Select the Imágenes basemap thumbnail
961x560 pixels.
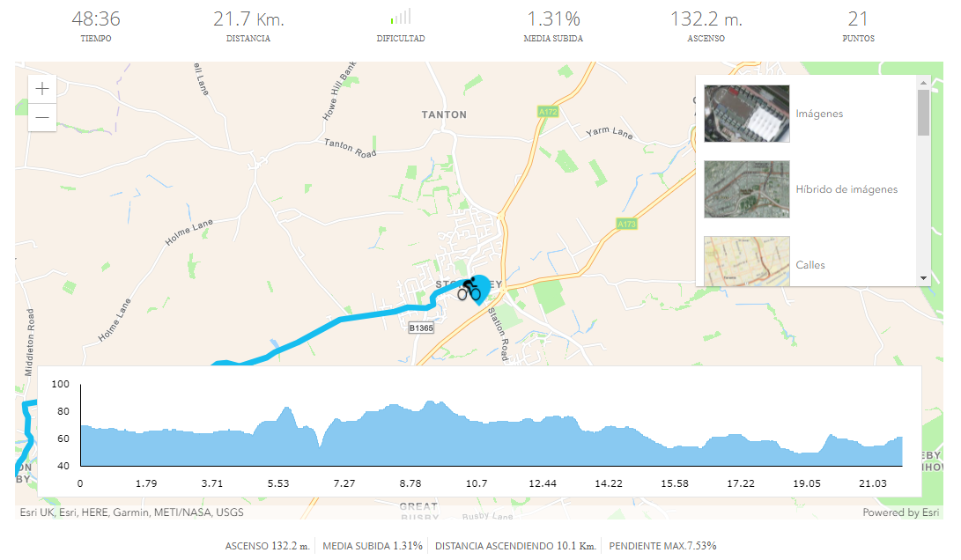746,114
